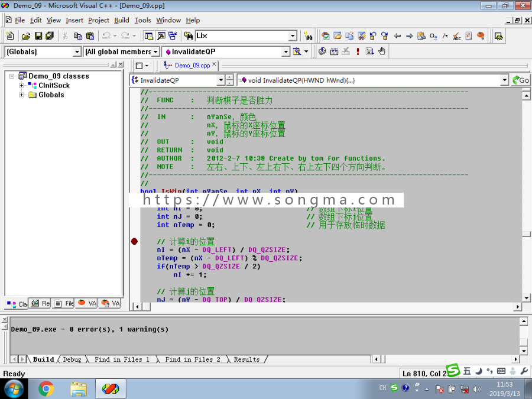This screenshot has width=532, height=399.
Task: Click the Go debug icon
Action: [x=370, y=51]
